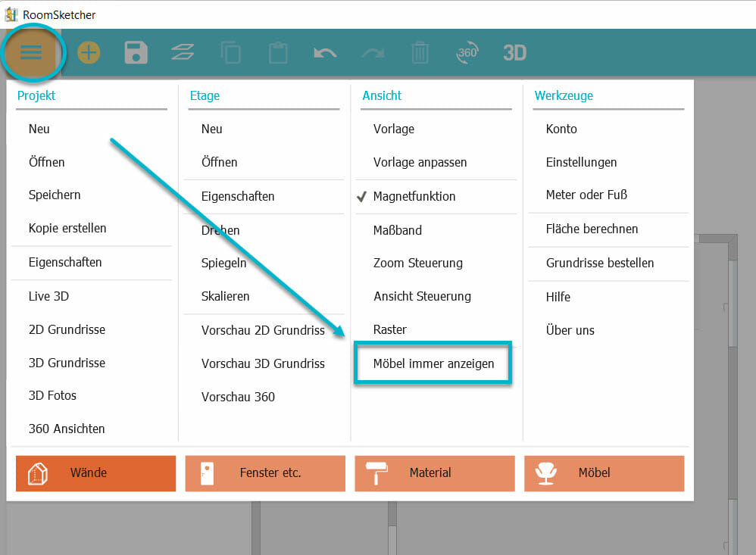This screenshot has height=555, width=756.
Task: Select Öffnen under Projekt
Action: (x=46, y=162)
